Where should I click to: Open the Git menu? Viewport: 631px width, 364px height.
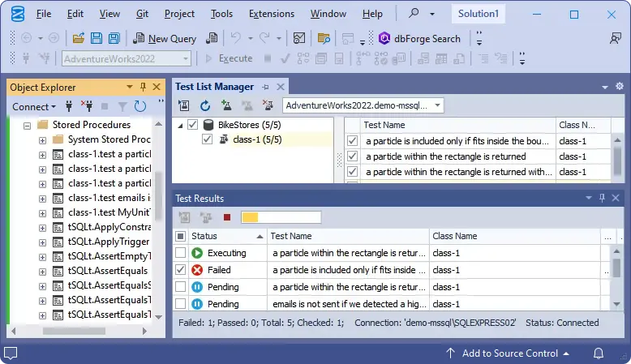(x=142, y=14)
